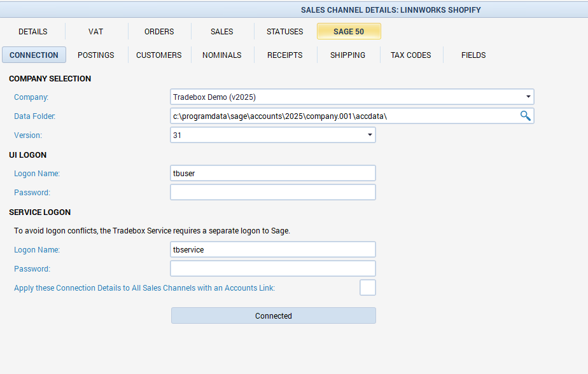Click the UI Logon Password field

pos(273,192)
